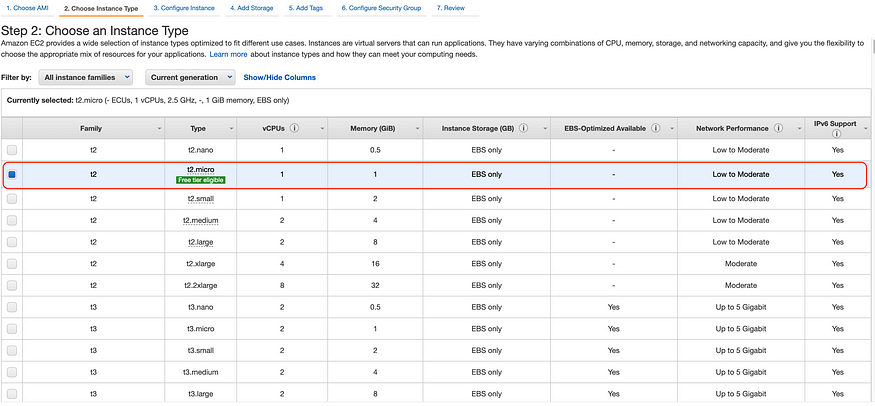Click the info icon next to vCPUs
The image size is (875, 406).
pos(295,128)
